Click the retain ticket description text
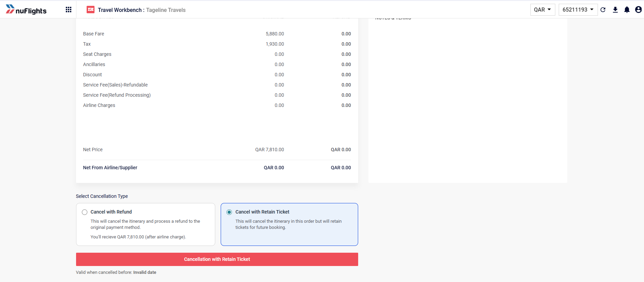The width and height of the screenshot is (644, 282). 289,224
